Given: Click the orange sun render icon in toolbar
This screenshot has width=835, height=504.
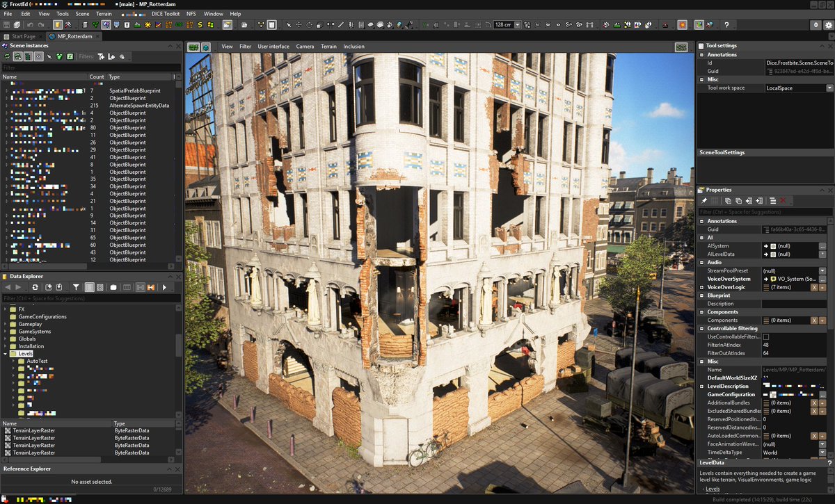Looking at the screenshot, I should 683,25.
